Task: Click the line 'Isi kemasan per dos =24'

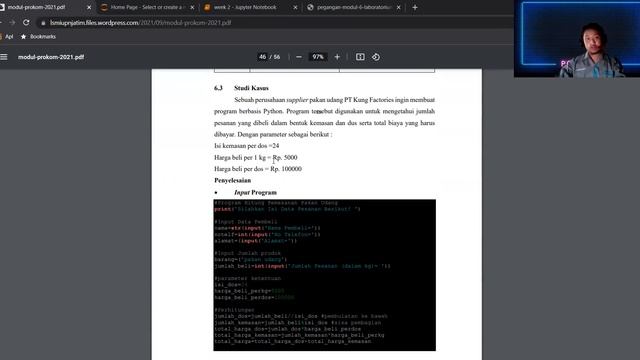Action: (247, 146)
